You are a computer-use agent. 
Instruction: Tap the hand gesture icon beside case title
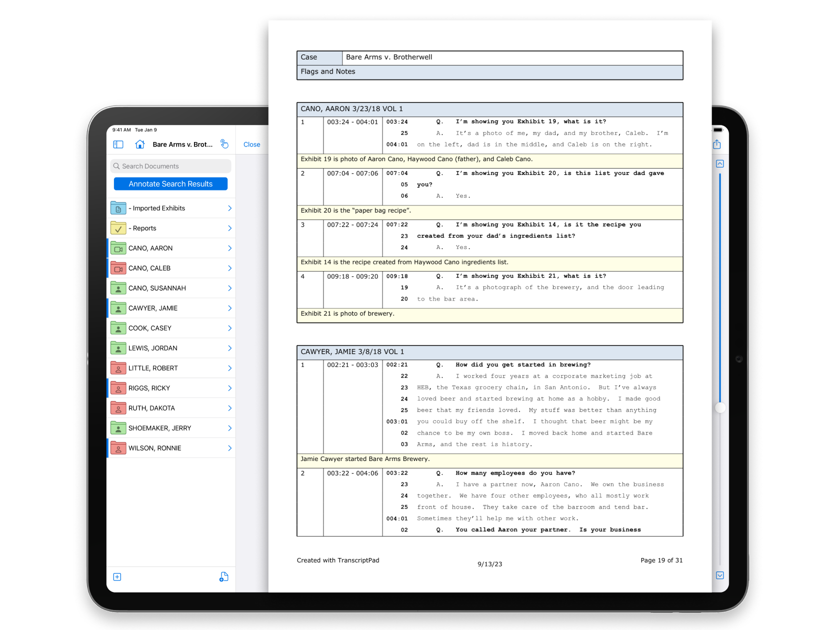224,144
